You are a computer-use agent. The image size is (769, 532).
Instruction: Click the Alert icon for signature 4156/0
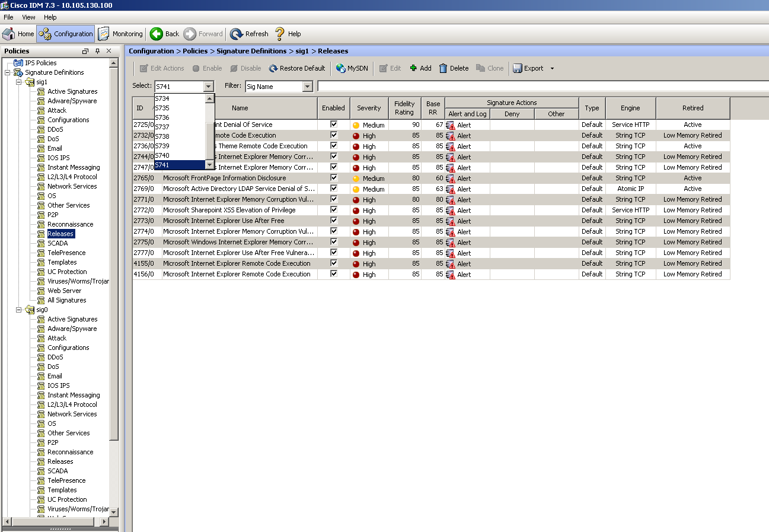pos(450,275)
